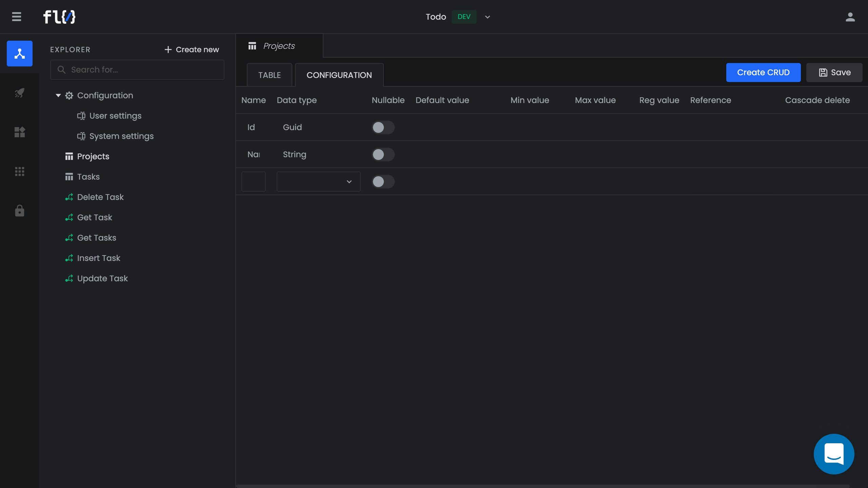Open the Update Task flow
The image size is (868, 488).
[x=102, y=279]
